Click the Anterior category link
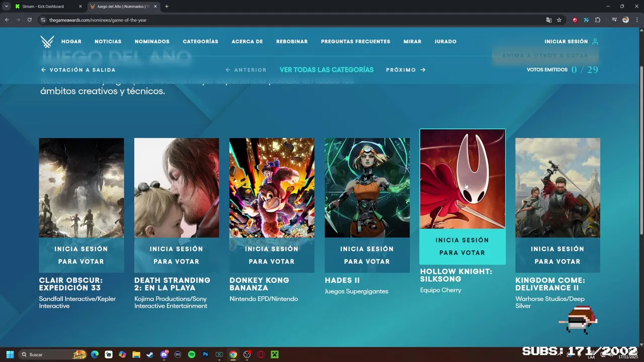The width and height of the screenshot is (644, 362). (x=246, y=70)
